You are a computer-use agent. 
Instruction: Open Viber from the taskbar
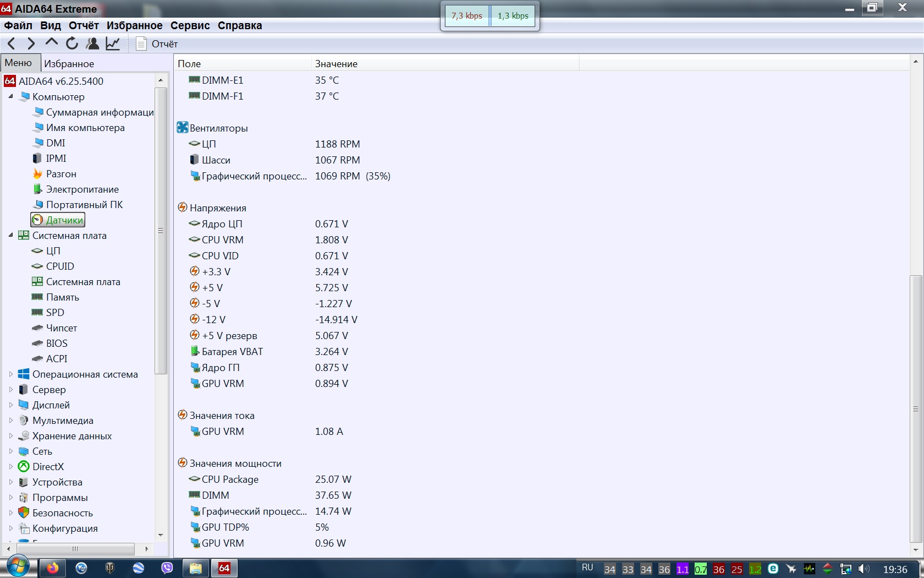(167, 568)
